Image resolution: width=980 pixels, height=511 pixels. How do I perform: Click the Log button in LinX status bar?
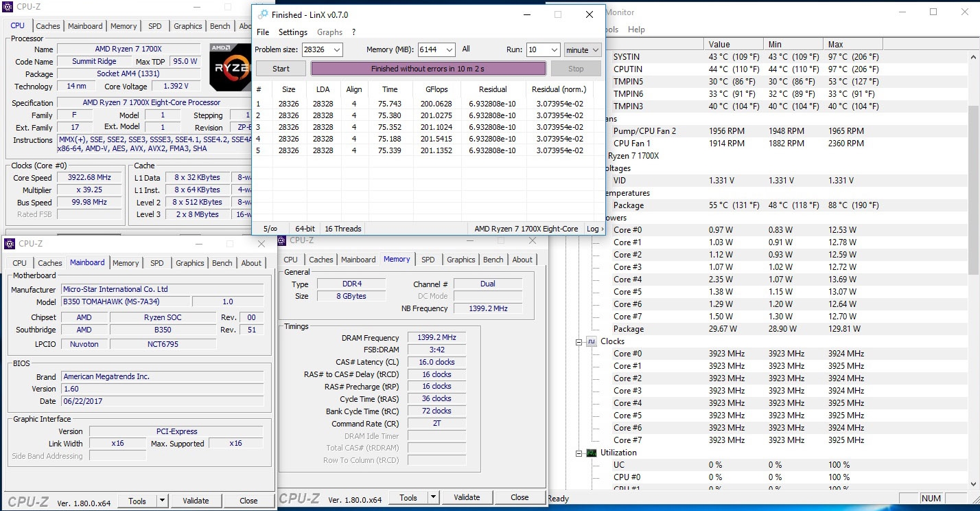[x=594, y=229]
